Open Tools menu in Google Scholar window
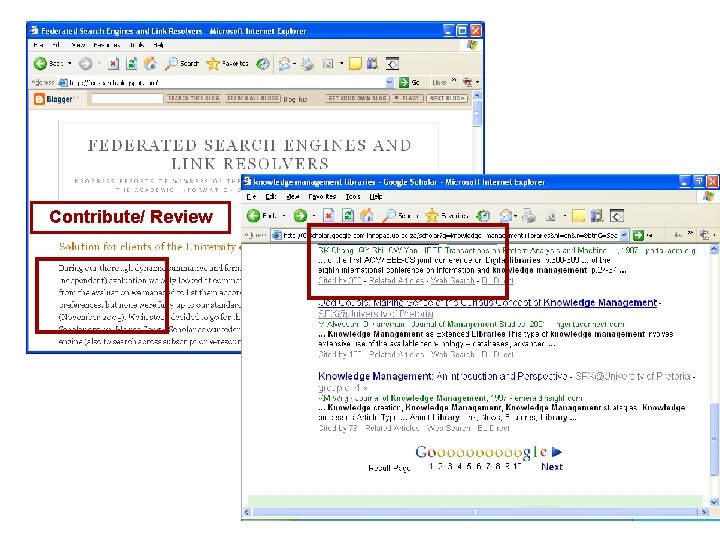720x540 pixels. pyautogui.click(x=353, y=197)
